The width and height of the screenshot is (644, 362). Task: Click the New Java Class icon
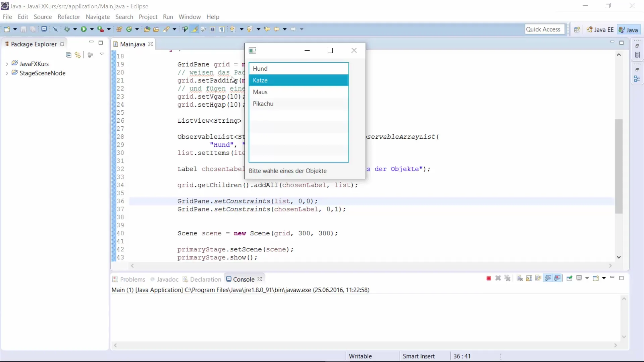click(x=129, y=29)
